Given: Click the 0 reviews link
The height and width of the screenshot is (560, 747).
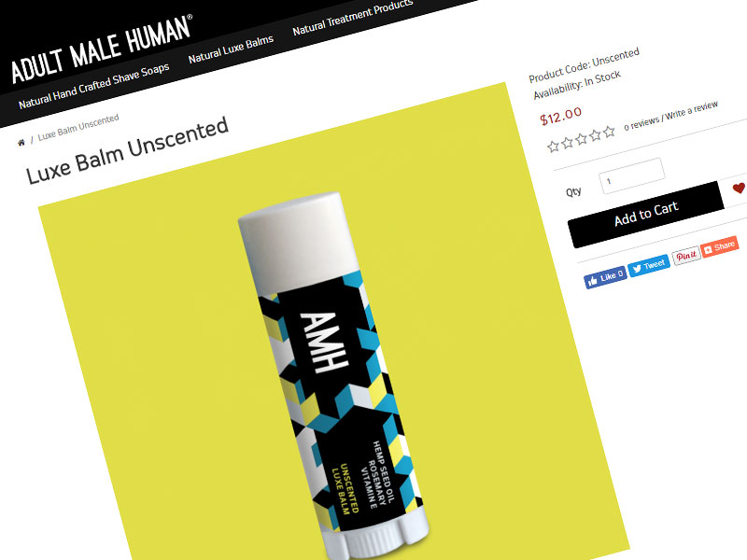Looking at the screenshot, I should (641, 123).
